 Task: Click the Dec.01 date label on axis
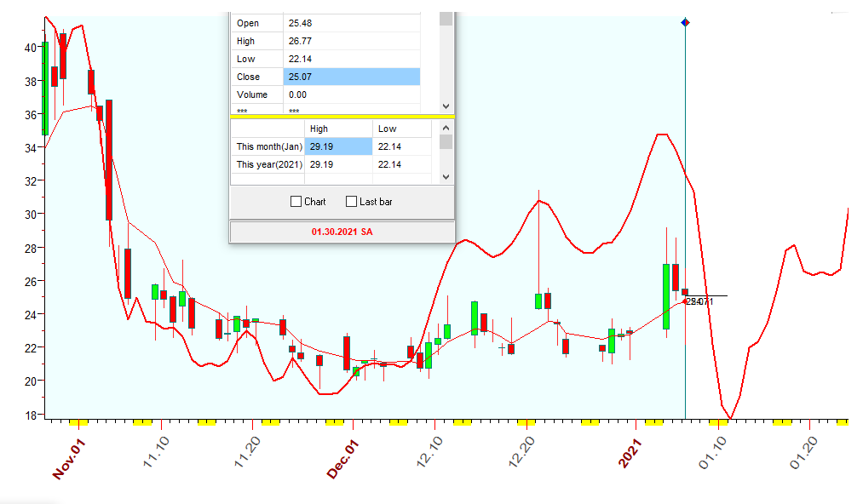pyautogui.click(x=343, y=459)
